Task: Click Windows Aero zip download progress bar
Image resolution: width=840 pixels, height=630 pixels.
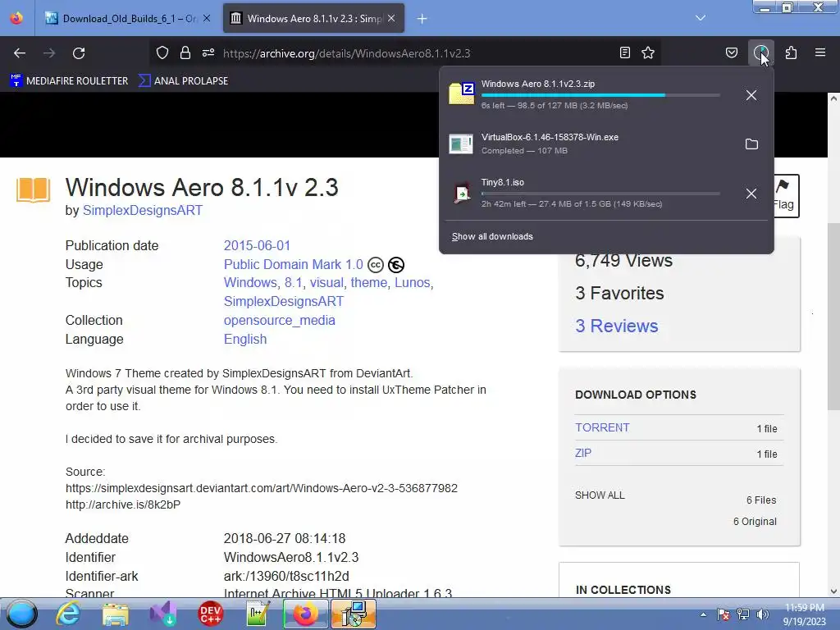Action: pyautogui.click(x=600, y=95)
